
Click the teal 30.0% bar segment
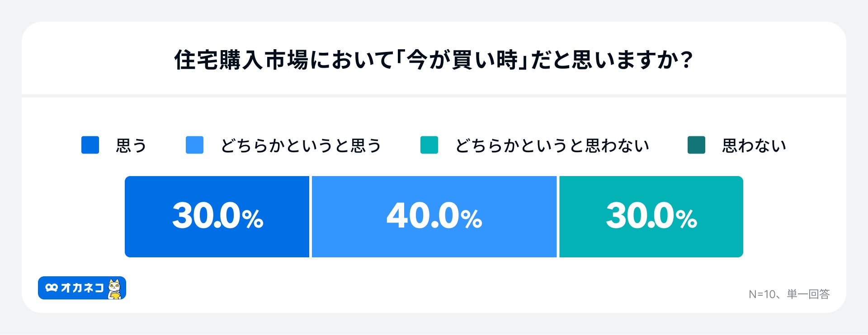point(651,217)
